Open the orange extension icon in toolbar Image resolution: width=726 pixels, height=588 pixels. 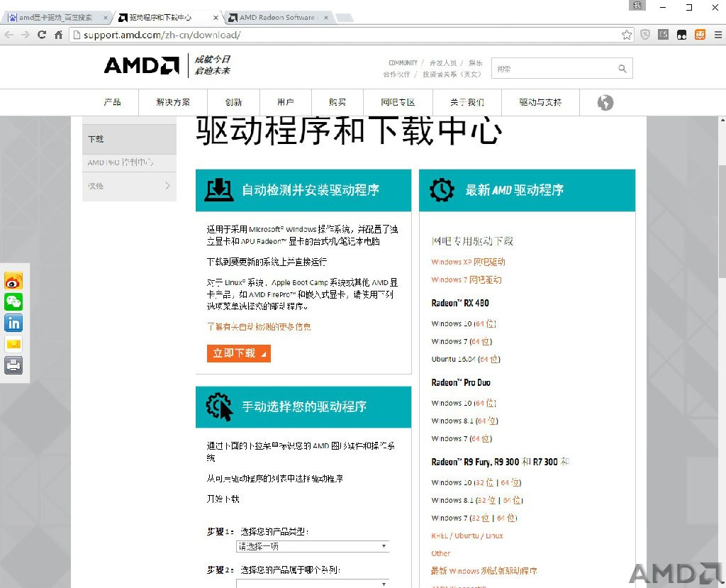[700, 35]
